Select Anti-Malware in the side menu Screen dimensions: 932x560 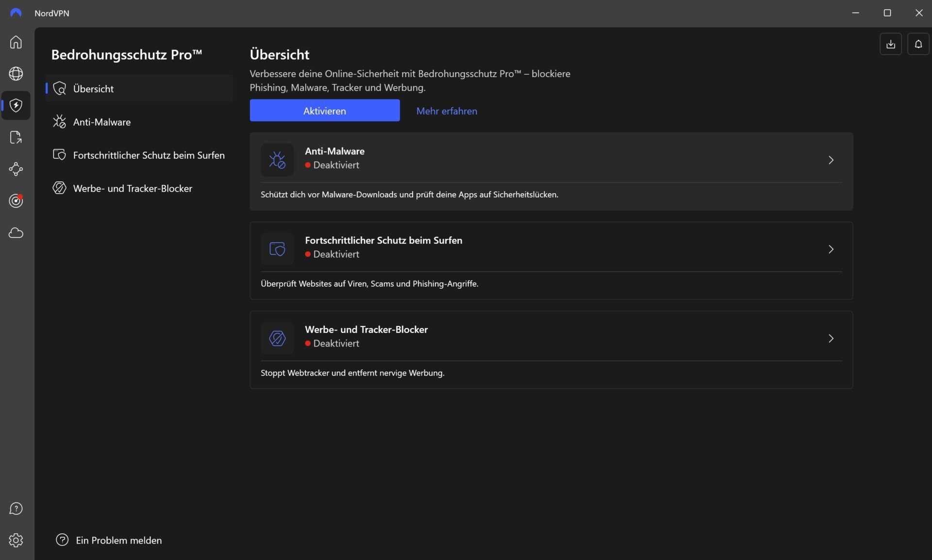[139, 122]
